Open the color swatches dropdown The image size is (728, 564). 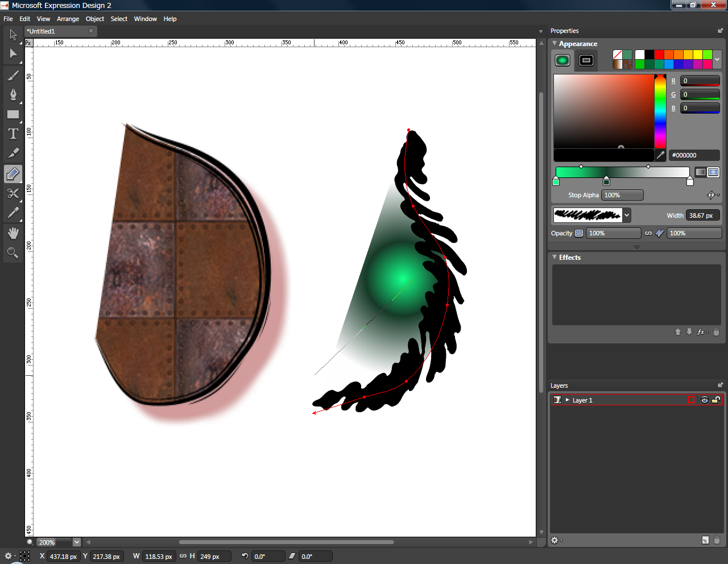717,59
